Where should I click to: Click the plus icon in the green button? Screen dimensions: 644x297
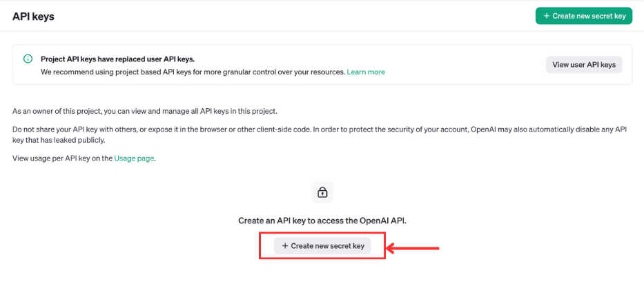click(547, 16)
